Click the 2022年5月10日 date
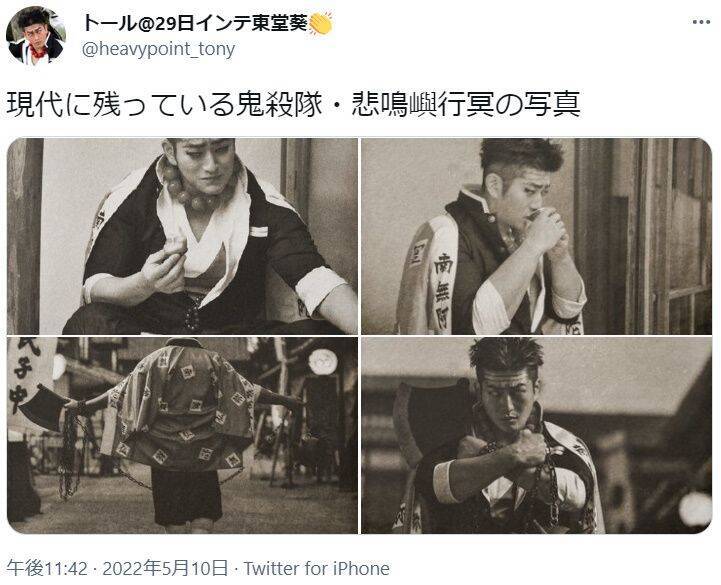721x585 pixels. point(165,568)
